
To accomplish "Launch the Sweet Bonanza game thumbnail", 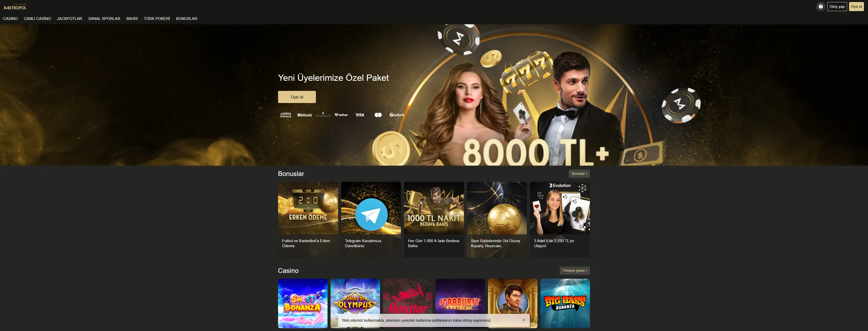I will (303, 303).
